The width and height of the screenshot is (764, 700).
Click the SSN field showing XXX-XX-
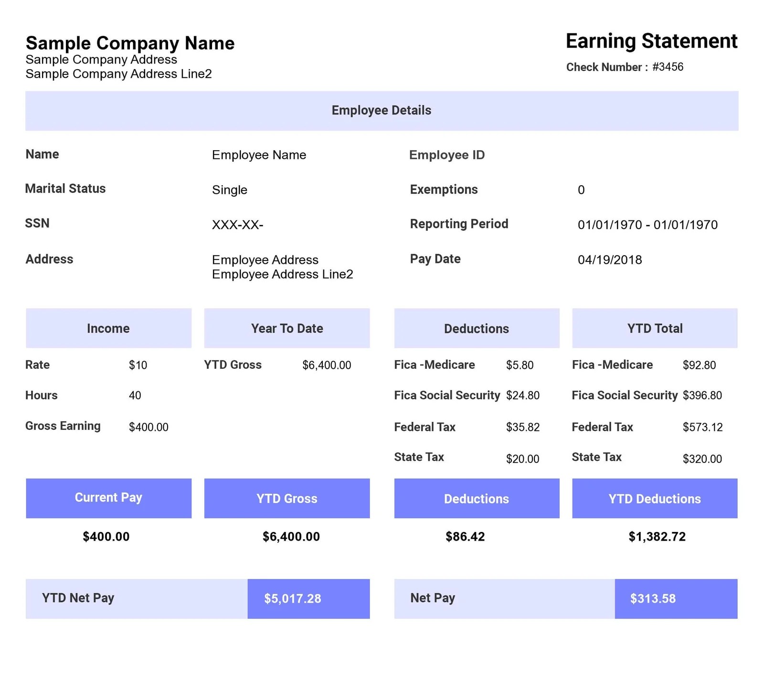click(237, 224)
